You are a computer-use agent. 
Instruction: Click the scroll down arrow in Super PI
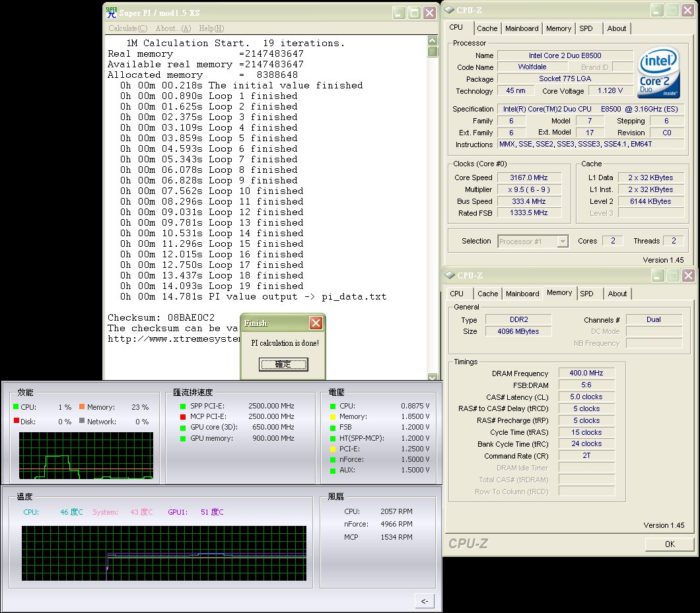(432, 377)
